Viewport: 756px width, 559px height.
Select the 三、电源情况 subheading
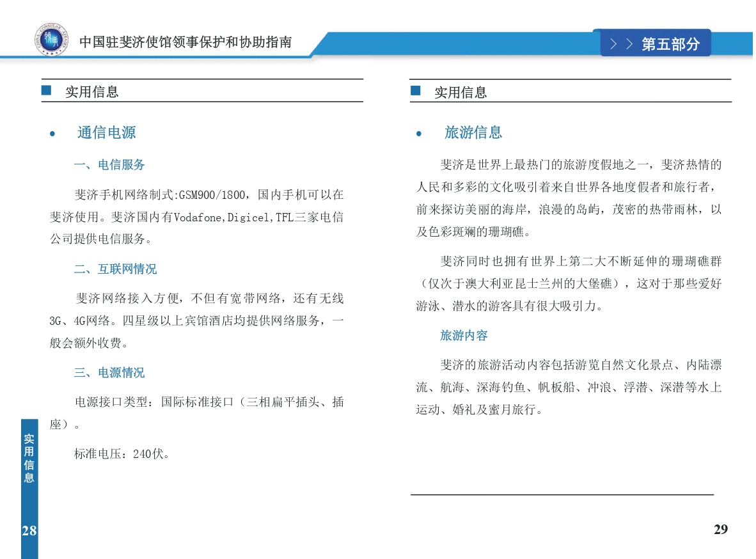coord(109,372)
